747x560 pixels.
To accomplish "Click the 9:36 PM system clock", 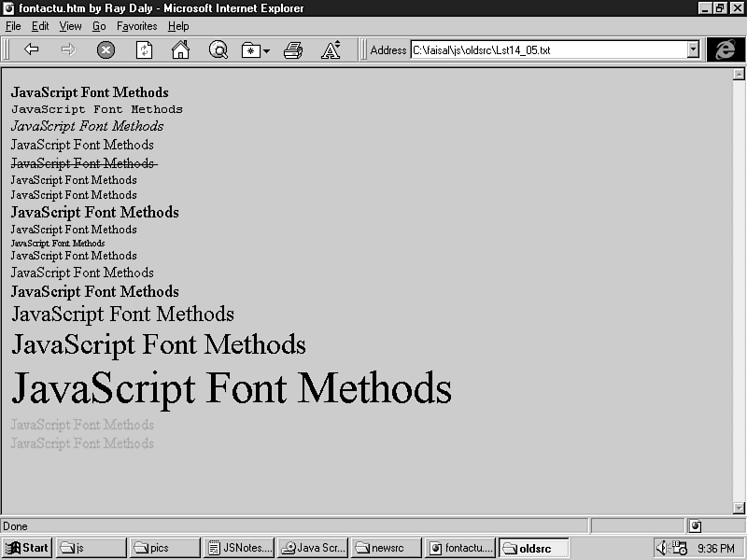I will (x=716, y=549).
